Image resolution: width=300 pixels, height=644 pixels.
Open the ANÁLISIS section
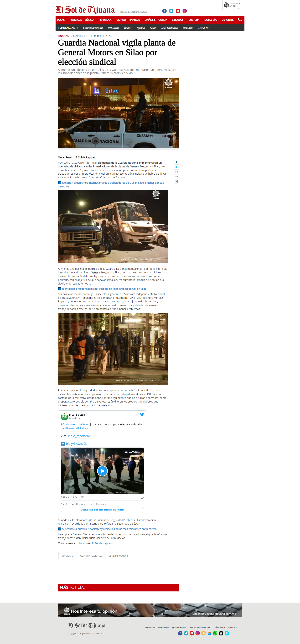coord(150,20)
